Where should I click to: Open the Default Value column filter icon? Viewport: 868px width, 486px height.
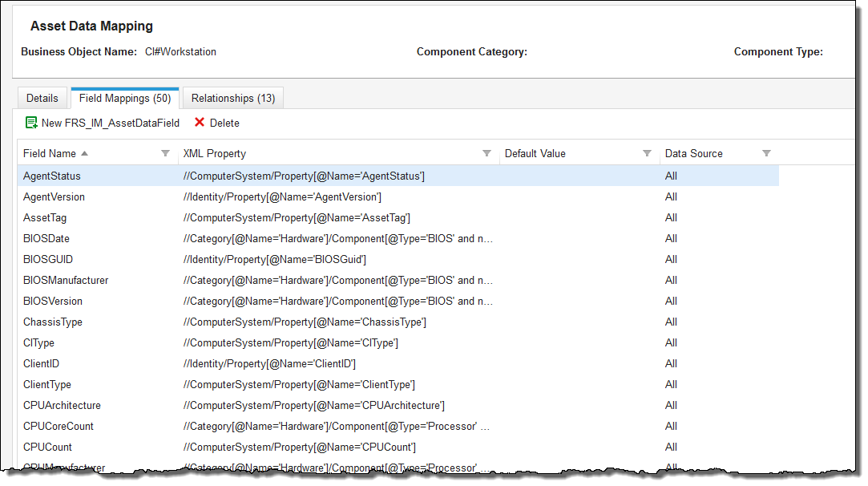click(x=647, y=153)
